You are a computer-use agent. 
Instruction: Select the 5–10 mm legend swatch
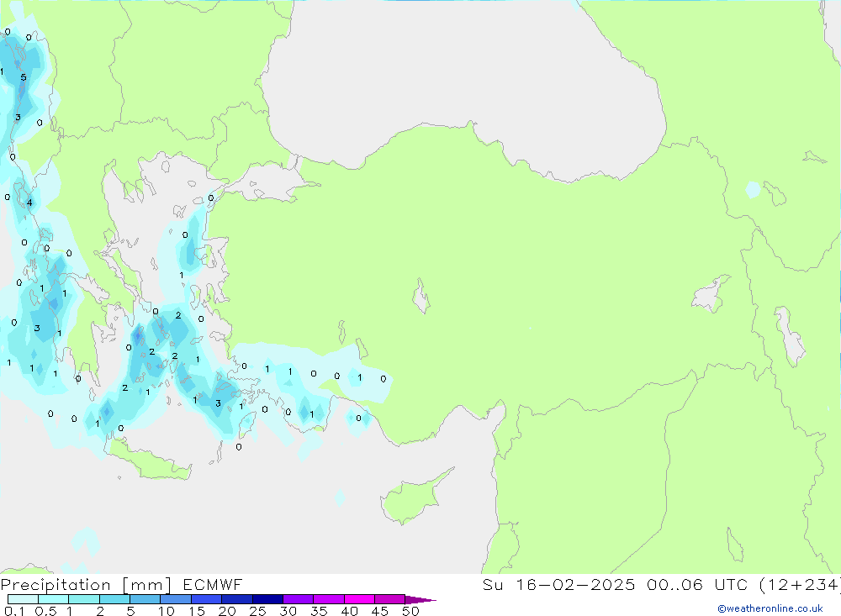[x=145, y=599]
